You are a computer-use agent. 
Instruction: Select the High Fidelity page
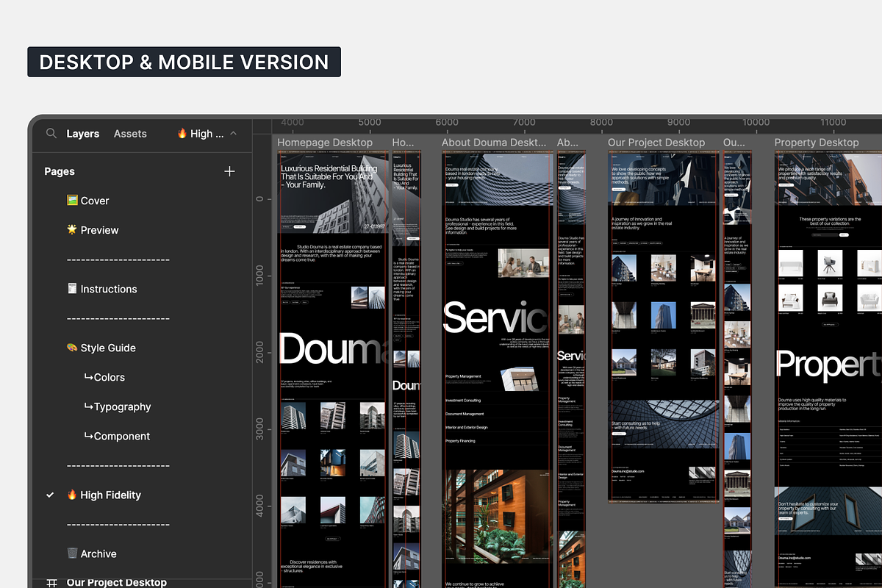click(104, 495)
